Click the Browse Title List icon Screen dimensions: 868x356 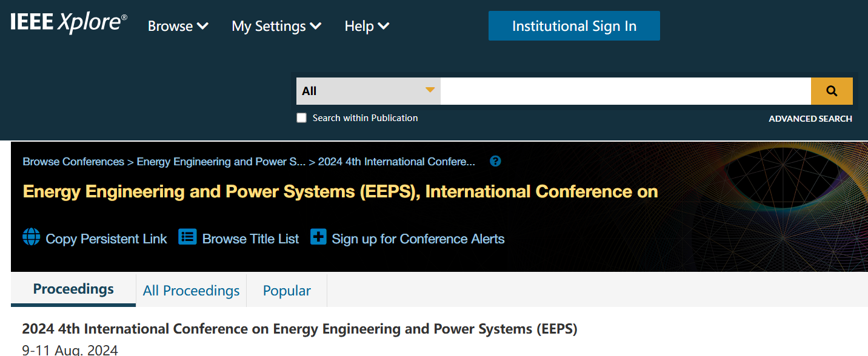point(187,237)
